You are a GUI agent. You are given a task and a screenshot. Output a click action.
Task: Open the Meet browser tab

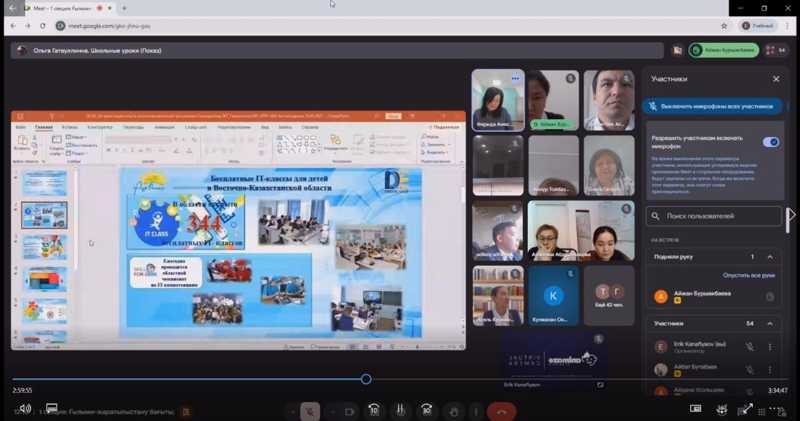point(60,6)
